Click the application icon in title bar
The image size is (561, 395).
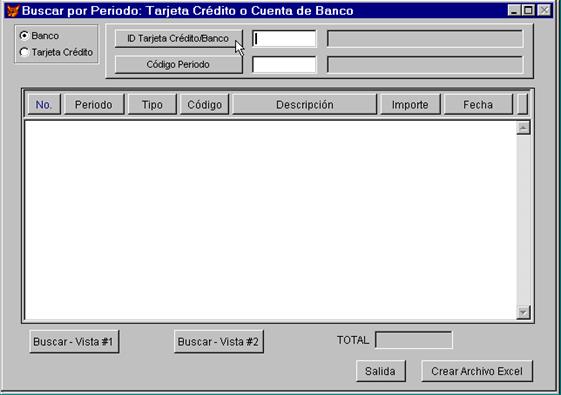13,11
